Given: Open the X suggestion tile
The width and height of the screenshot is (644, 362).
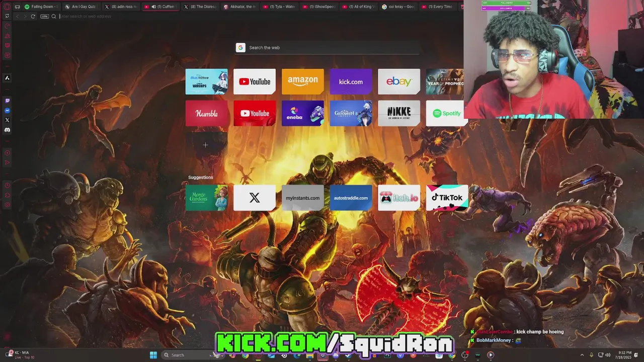Looking at the screenshot, I should pos(255,198).
